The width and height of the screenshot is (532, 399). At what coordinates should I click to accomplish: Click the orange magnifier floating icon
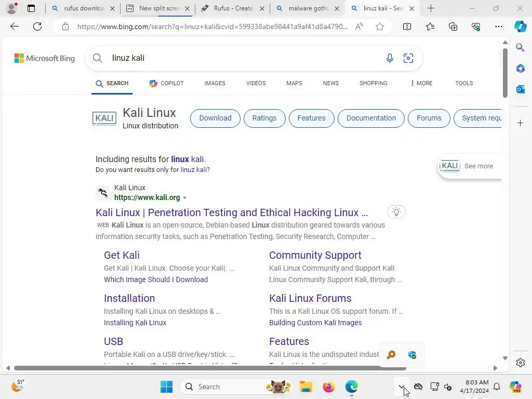[x=391, y=355]
